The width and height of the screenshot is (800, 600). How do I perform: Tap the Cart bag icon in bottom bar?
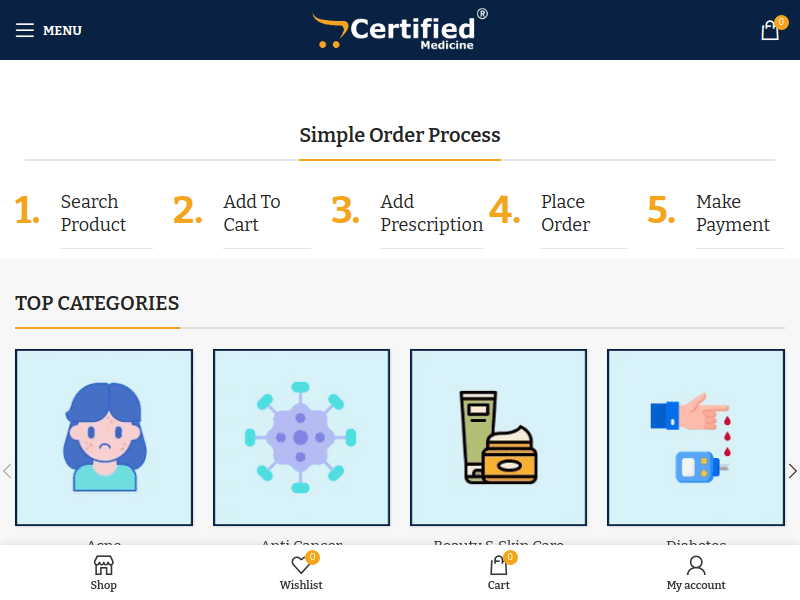[498, 565]
